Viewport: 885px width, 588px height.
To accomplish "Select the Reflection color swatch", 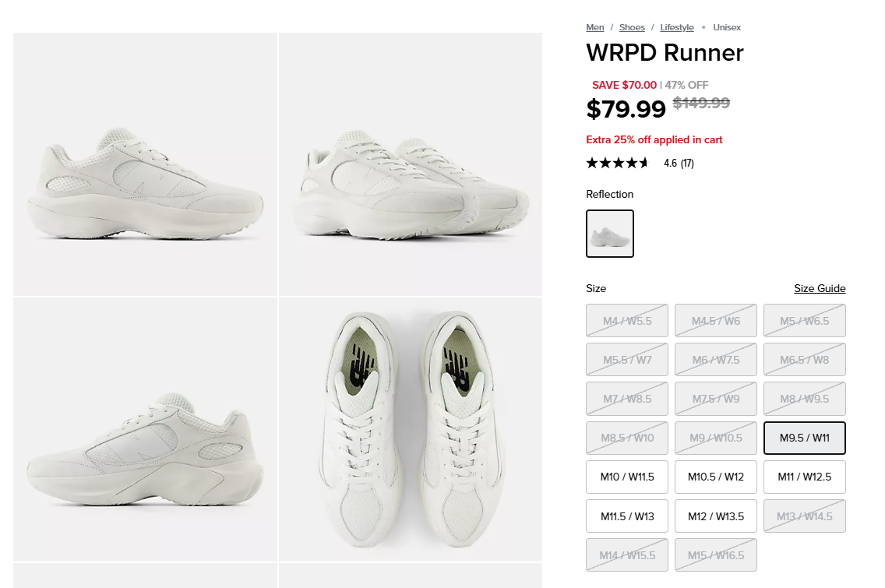I will coord(610,234).
